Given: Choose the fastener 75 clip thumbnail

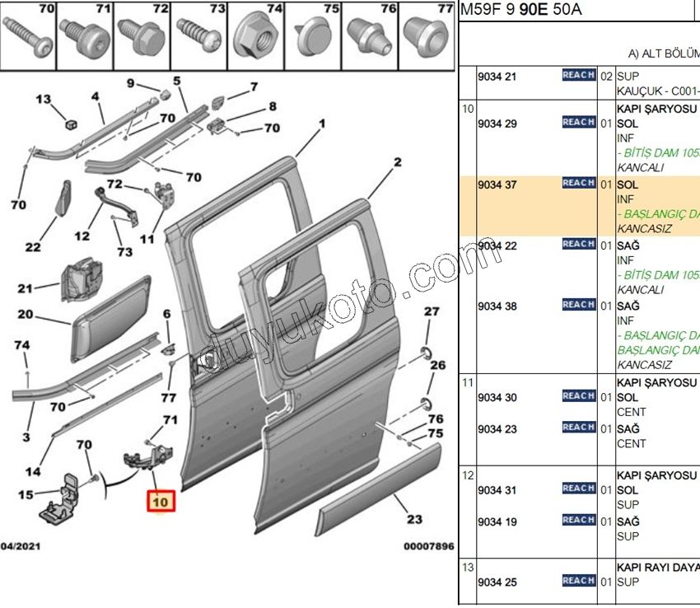Looking at the screenshot, I should click(x=312, y=35).
